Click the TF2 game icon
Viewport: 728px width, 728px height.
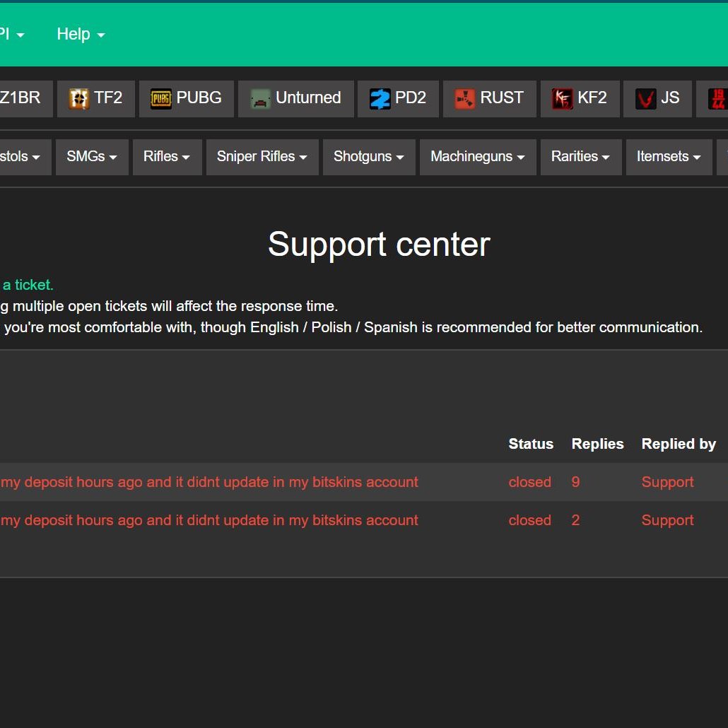tap(79, 99)
